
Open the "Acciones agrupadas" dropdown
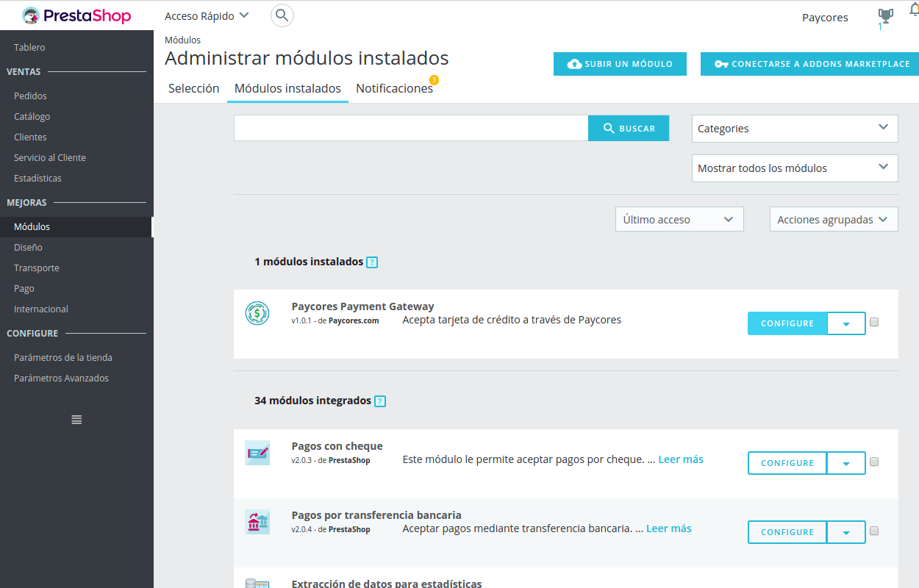[x=834, y=219]
